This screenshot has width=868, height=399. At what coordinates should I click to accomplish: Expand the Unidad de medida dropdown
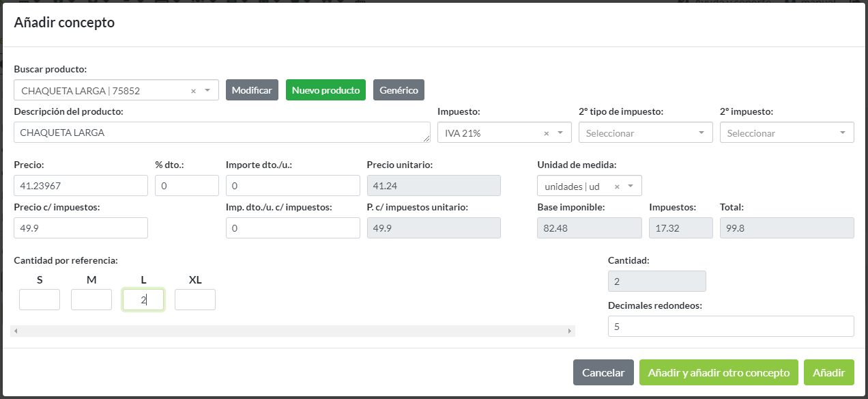(x=631, y=187)
